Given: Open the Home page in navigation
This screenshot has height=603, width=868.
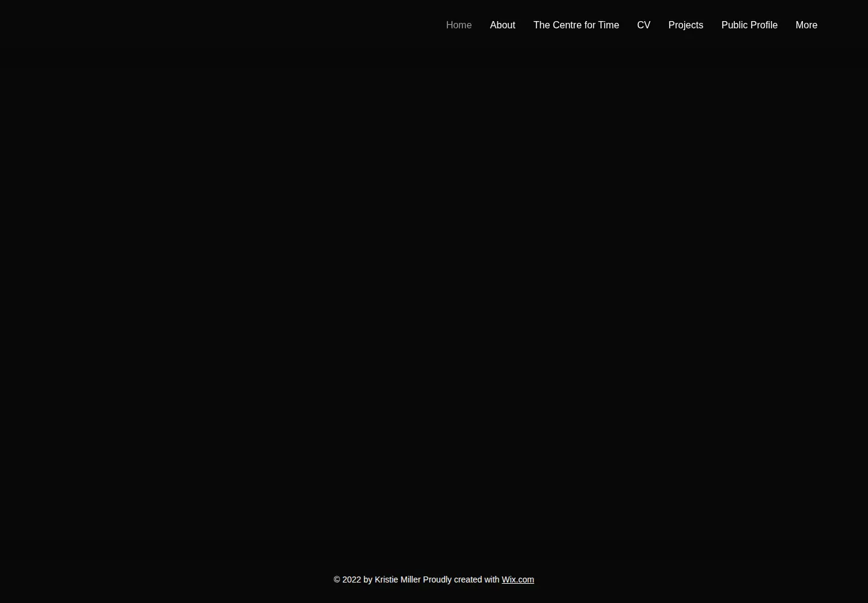Looking at the screenshot, I should point(459,25).
